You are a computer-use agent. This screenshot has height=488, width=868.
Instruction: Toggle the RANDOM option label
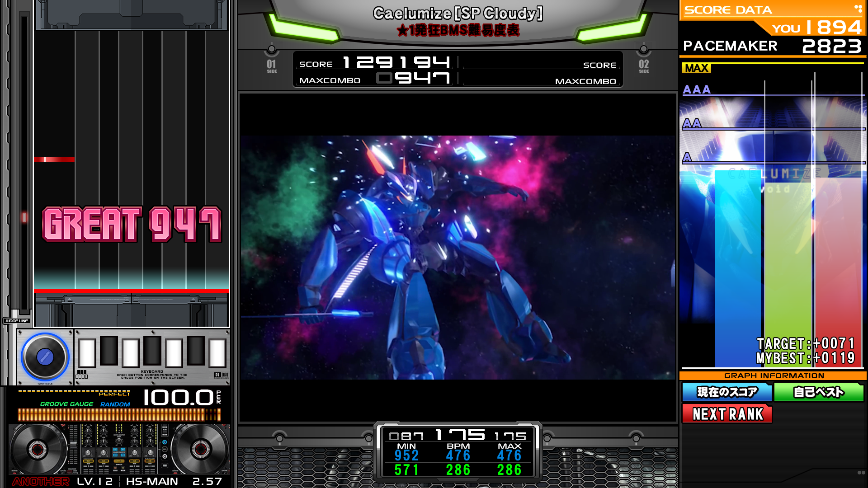point(115,404)
